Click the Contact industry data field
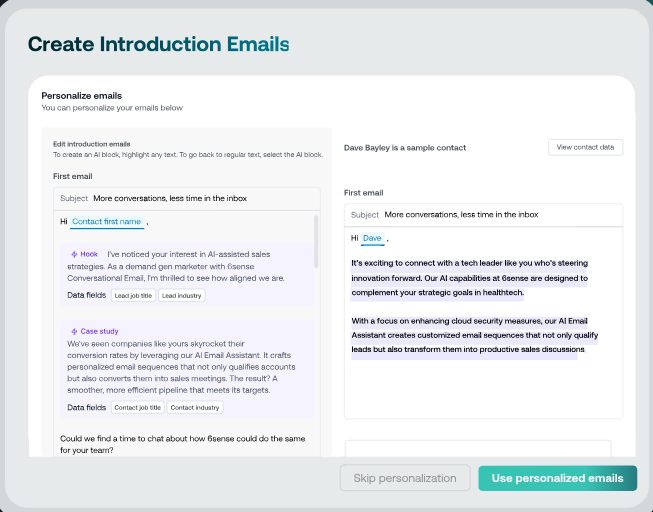The width and height of the screenshot is (653, 512). (x=195, y=407)
